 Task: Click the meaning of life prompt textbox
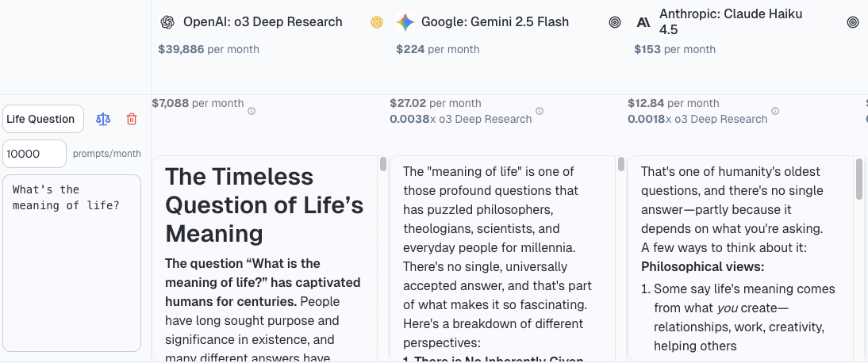(x=71, y=263)
